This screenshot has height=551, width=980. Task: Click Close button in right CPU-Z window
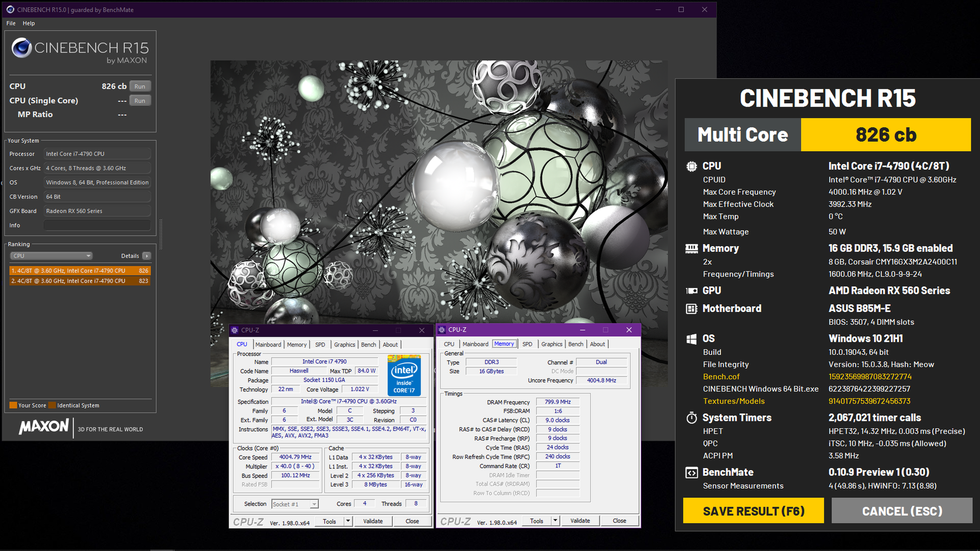click(x=620, y=521)
